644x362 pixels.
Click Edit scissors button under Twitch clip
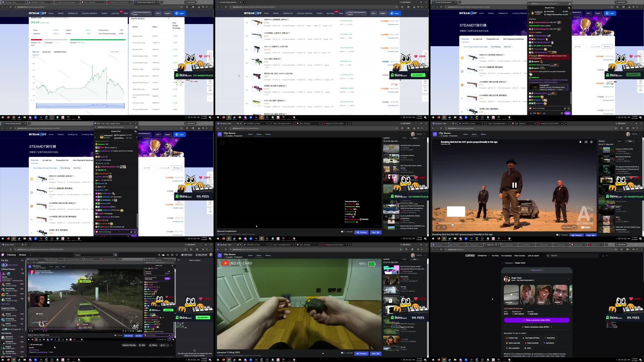[x=142, y=345]
